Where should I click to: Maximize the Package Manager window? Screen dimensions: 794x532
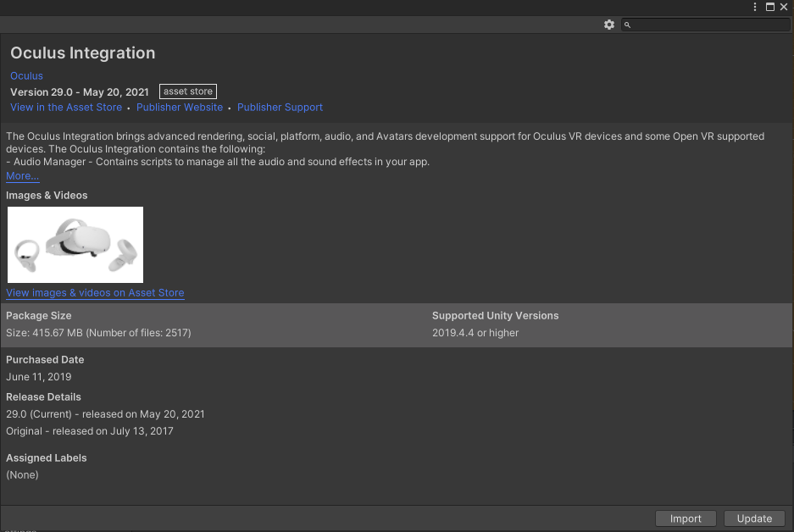(770, 7)
